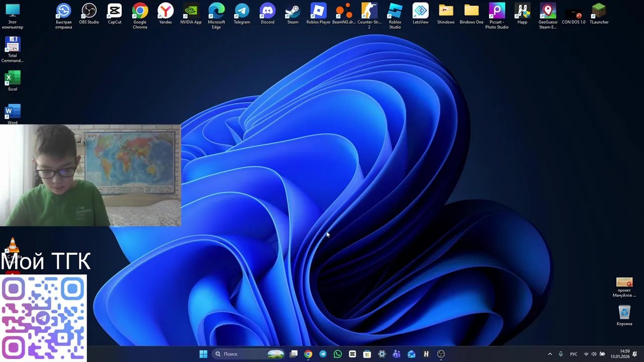Open the Корзина recycle bin
This screenshot has height=362, width=644.
click(624, 315)
